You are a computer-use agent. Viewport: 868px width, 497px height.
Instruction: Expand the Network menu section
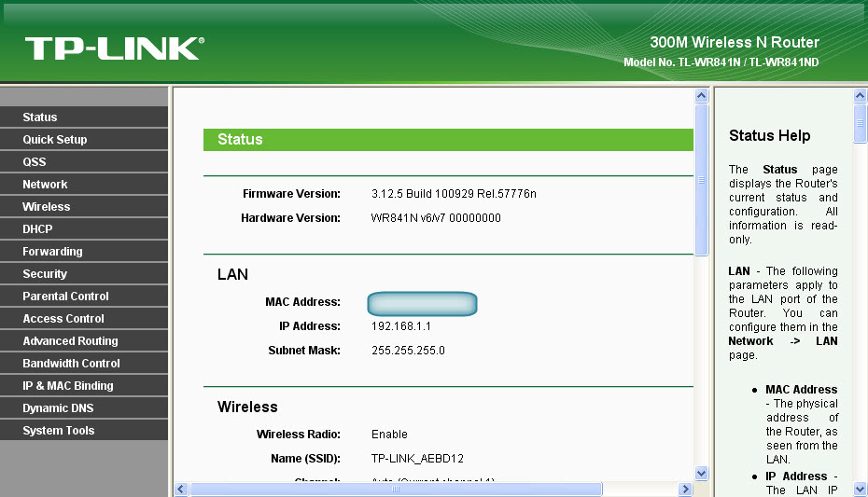45,185
